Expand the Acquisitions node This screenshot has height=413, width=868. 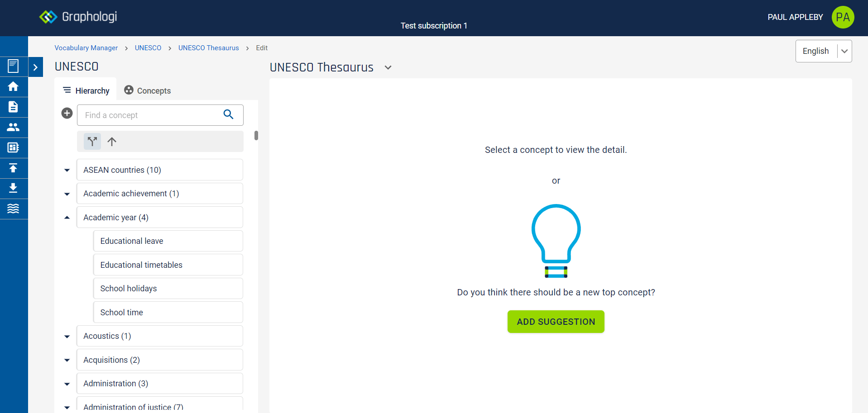point(67,360)
